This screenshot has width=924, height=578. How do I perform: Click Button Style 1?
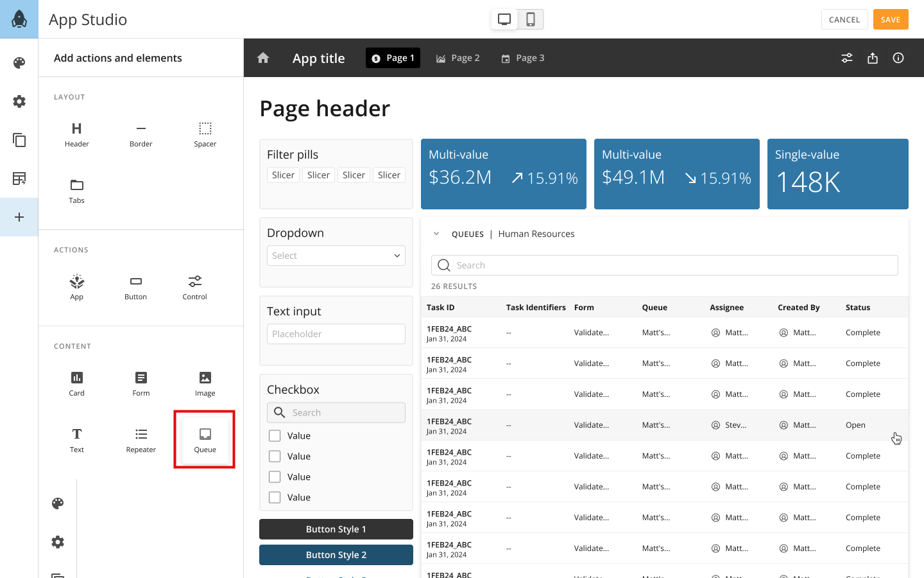click(x=336, y=529)
